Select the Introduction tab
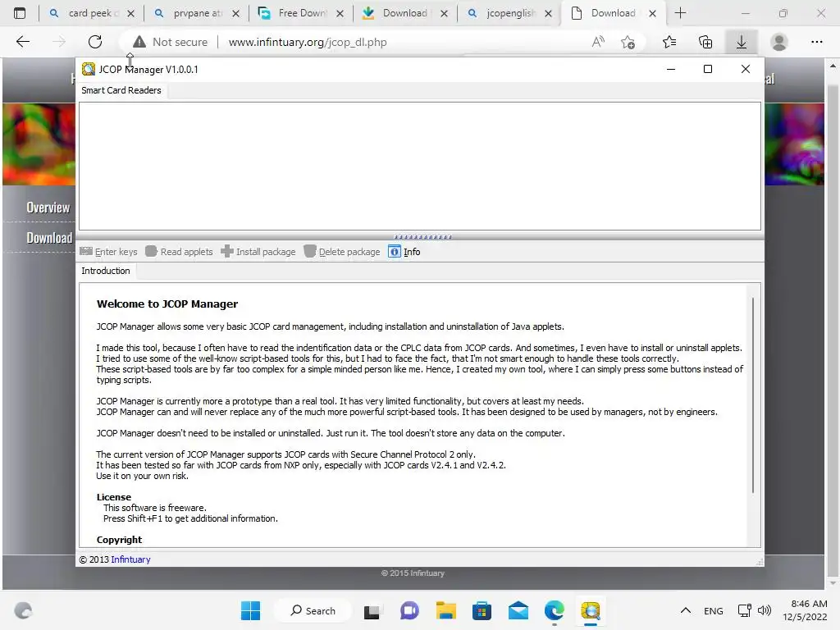 coord(106,271)
